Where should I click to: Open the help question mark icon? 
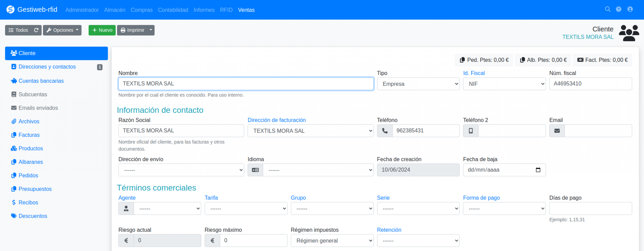[x=618, y=10]
